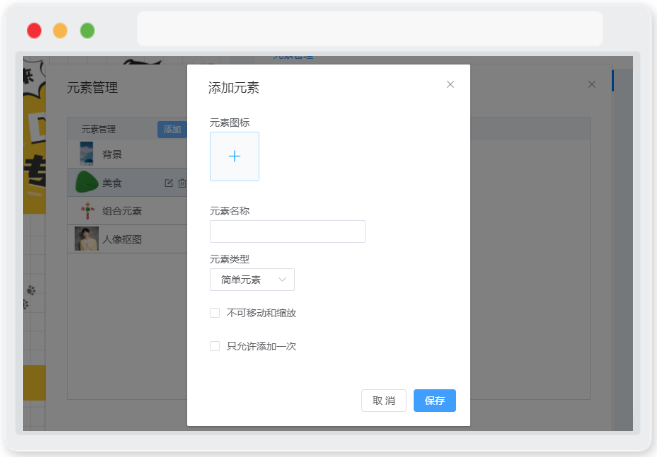The width and height of the screenshot is (657, 457).
Task: Click the green window maximize dot
Action: [x=88, y=31]
